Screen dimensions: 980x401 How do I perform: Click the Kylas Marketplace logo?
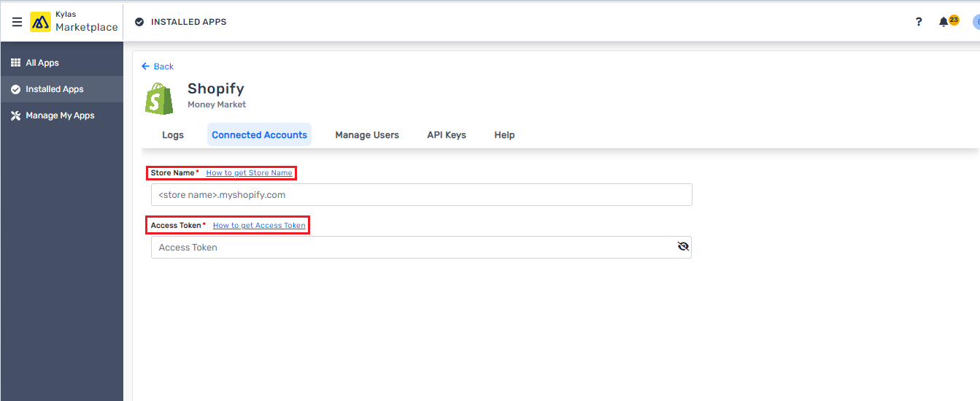click(x=41, y=22)
